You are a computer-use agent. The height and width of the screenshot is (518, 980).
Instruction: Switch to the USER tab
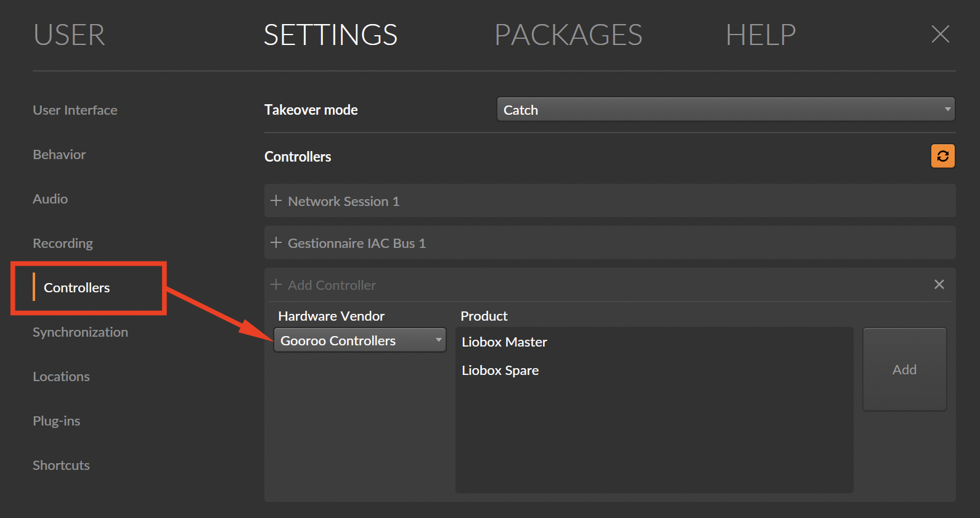pyautogui.click(x=69, y=35)
